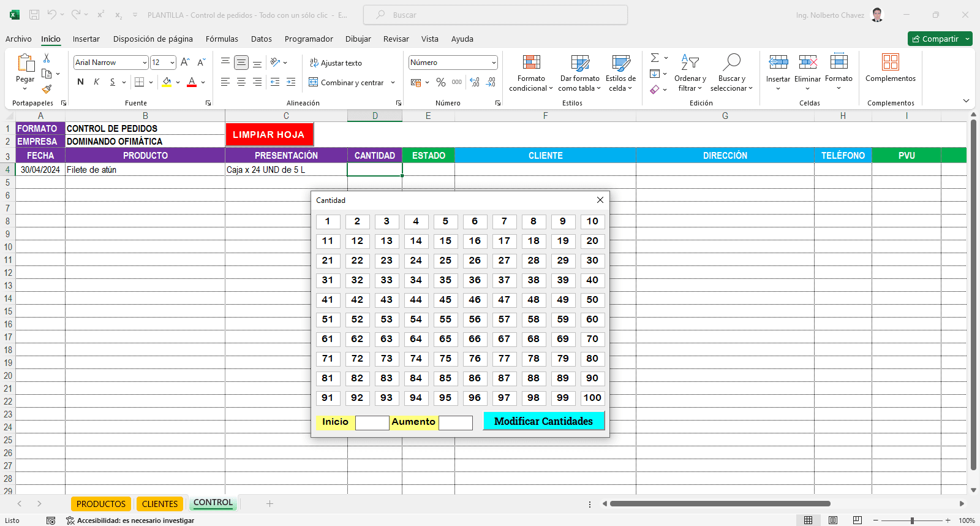The width and height of the screenshot is (980, 526).
Task: Open the Complementos add-ins icon
Action: click(890, 63)
